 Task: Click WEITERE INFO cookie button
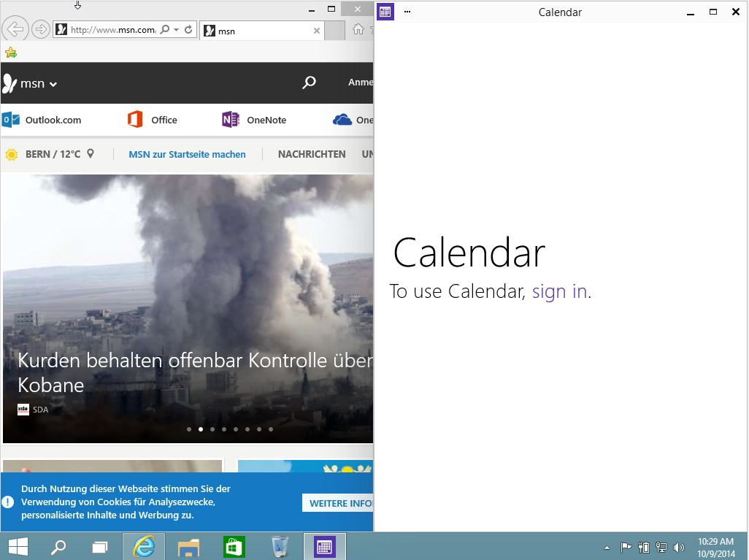338,503
